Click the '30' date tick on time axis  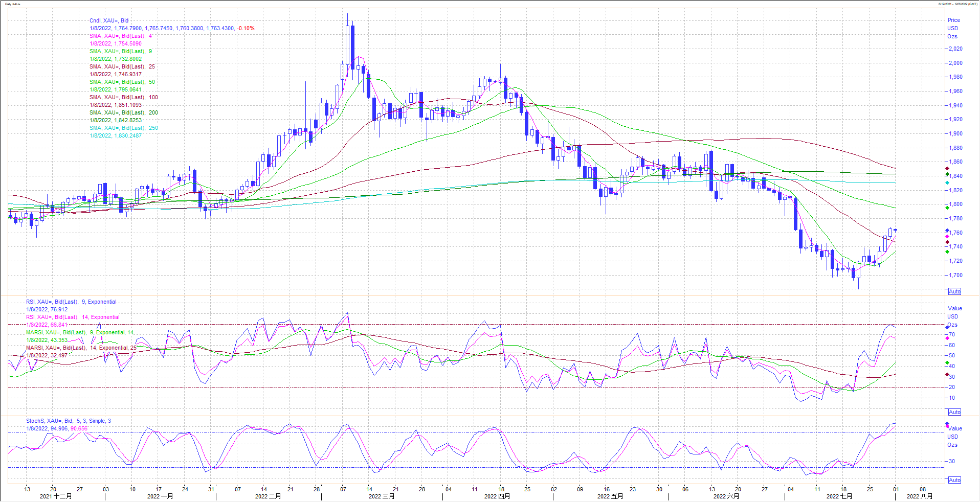point(659,489)
